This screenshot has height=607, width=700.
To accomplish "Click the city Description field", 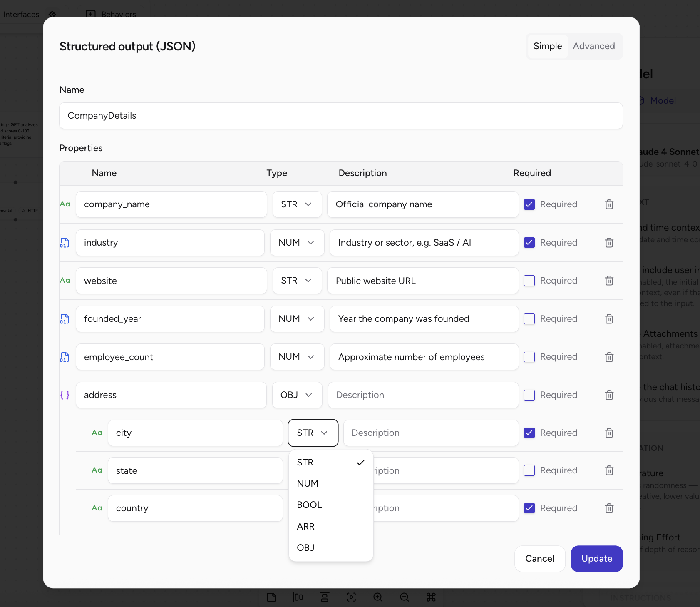I will coord(431,433).
